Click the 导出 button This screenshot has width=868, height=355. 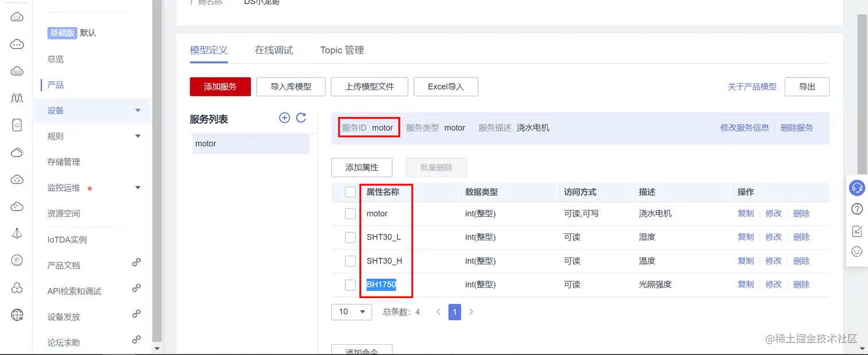807,87
